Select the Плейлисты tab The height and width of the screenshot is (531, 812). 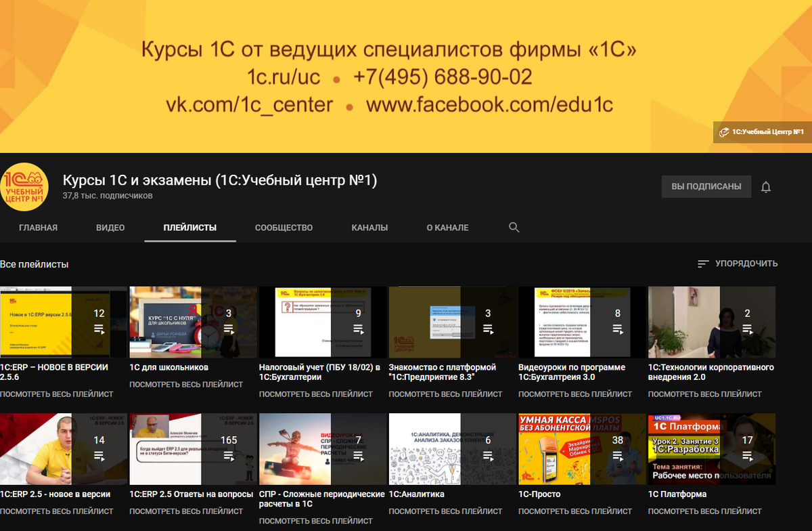coord(190,228)
